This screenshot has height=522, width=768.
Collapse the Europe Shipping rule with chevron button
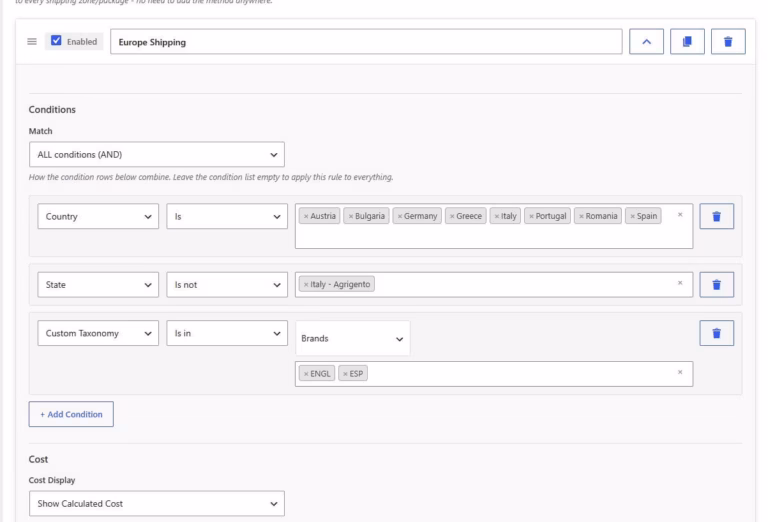tap(646, 42)
